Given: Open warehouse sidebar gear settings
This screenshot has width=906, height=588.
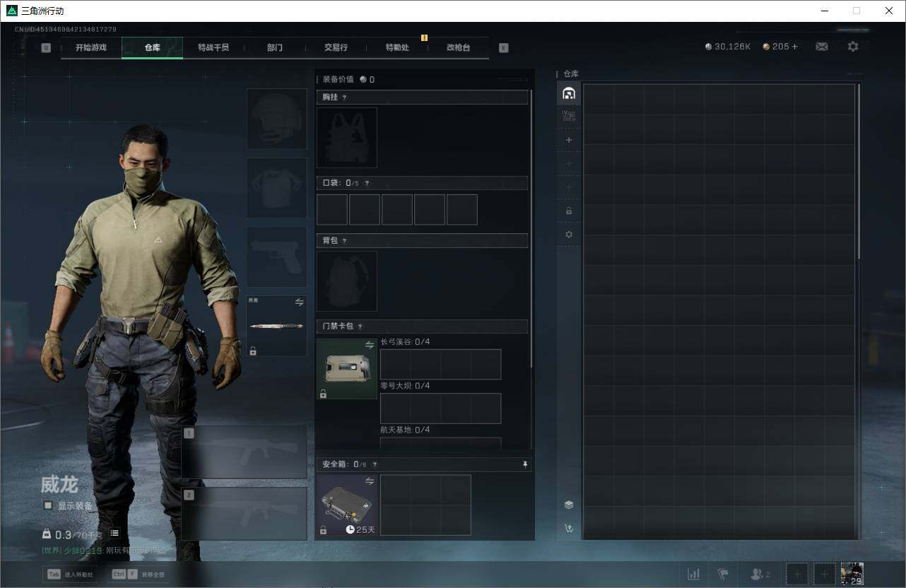Looking at the screenshot, I should pos(569,235).
